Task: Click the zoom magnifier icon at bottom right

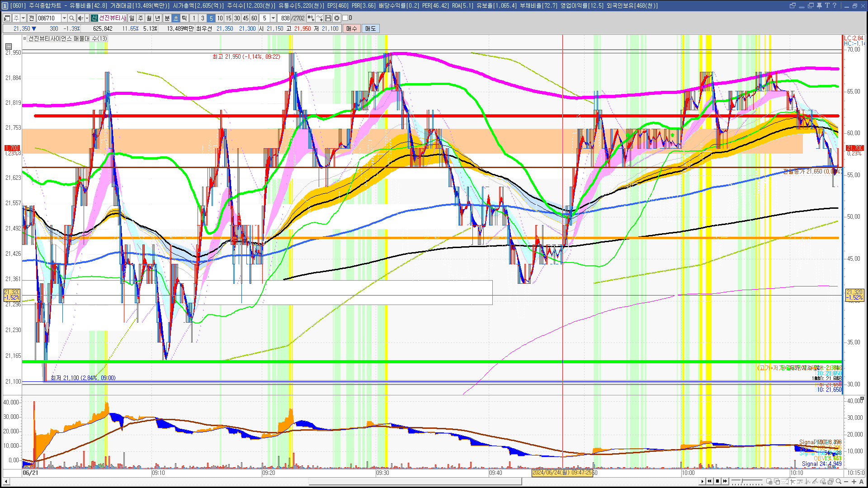Action: [839, 482]
